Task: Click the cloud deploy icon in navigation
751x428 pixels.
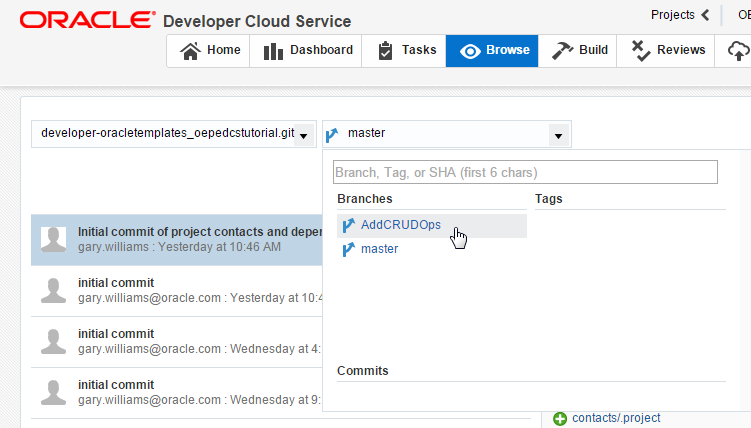Action: (x=738, y=50)
